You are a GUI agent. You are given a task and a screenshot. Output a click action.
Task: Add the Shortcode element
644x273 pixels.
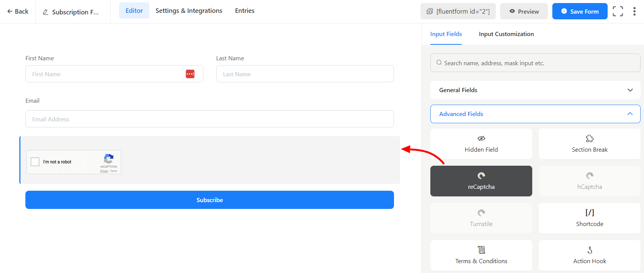pyautogui.click(x=589, y=218)
